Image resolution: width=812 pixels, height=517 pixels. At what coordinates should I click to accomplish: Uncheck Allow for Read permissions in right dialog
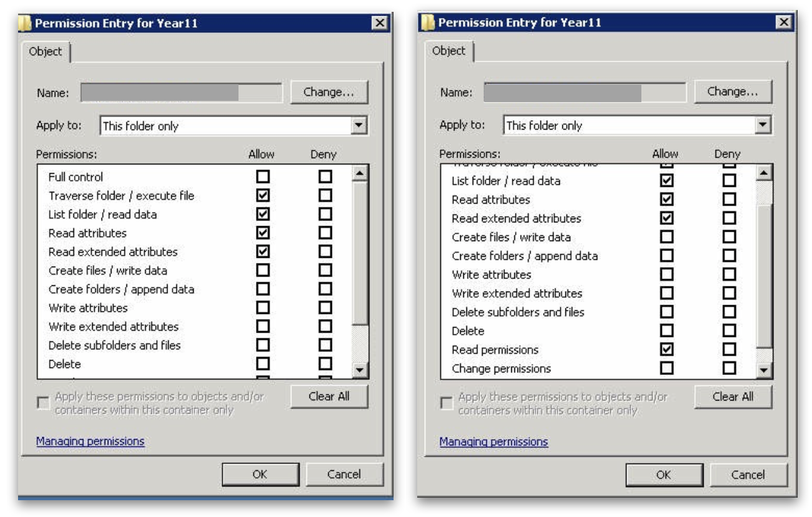(x=666, y=349)
